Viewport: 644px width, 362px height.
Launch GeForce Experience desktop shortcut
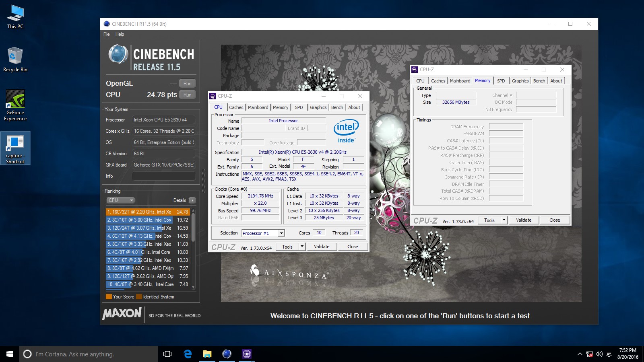(x=15, y=105)
